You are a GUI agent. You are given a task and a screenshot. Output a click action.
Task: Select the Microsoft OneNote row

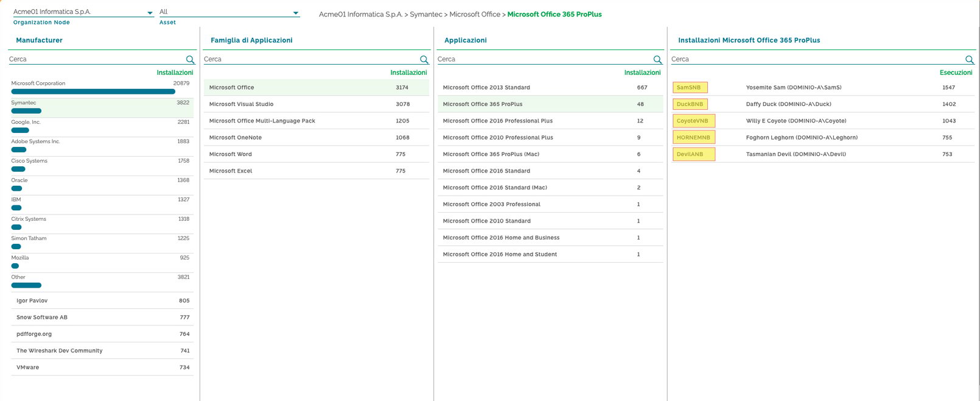point(317,138)
